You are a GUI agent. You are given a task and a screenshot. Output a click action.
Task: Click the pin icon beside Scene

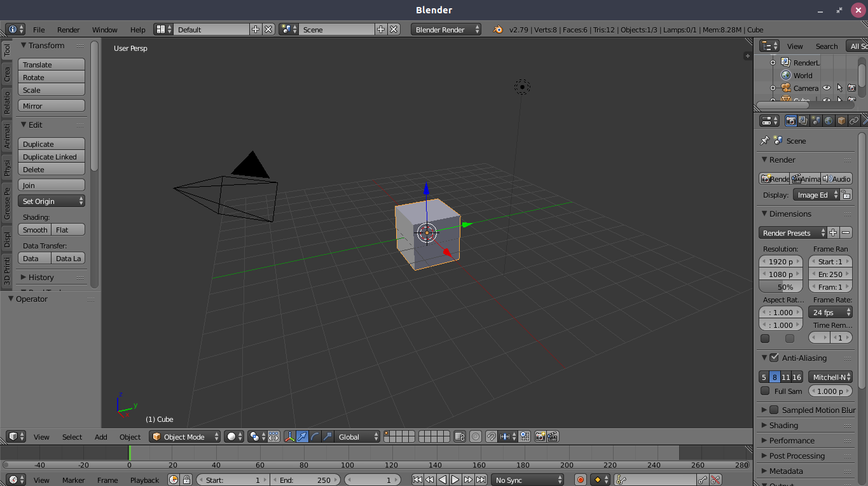[764, 140]
